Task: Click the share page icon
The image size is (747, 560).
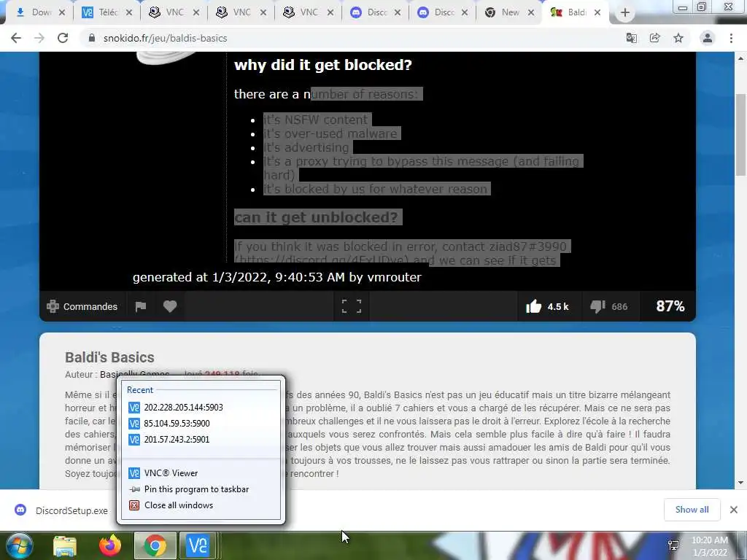Action: (654, 38)
